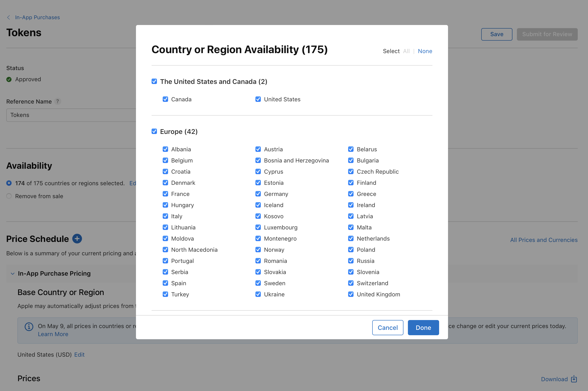Select None to deselect all countries
Viewport: 588px width, 391px height.
pyautogui.click(x=425, y=51)
